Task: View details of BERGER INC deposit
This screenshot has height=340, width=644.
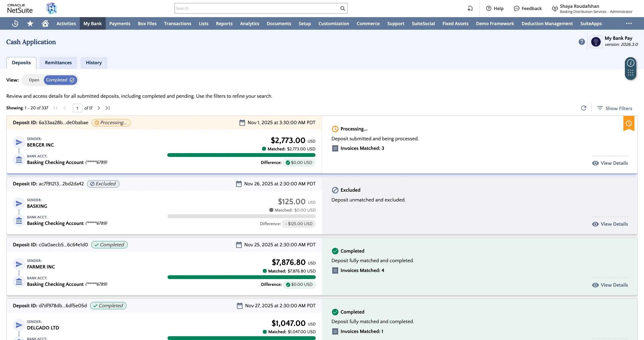Action: [x=610, y=163]
